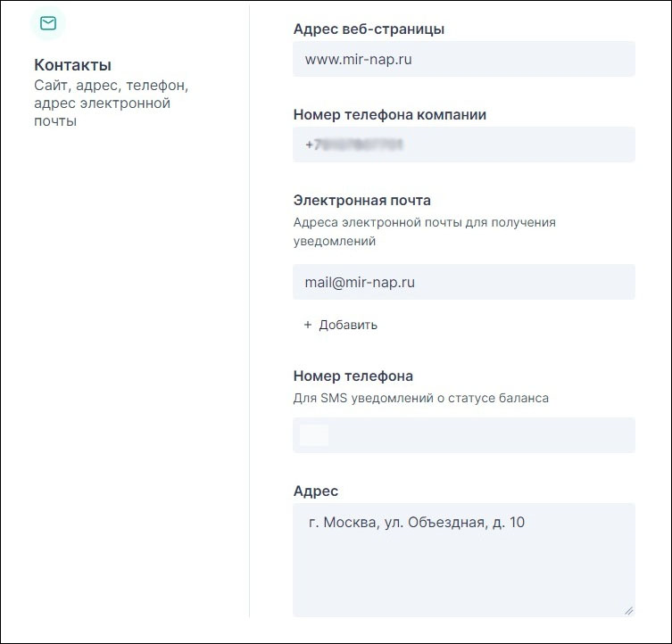Click the envelope Contacts icon
This screenshot has width=672, height=644.
coord(48,23)
